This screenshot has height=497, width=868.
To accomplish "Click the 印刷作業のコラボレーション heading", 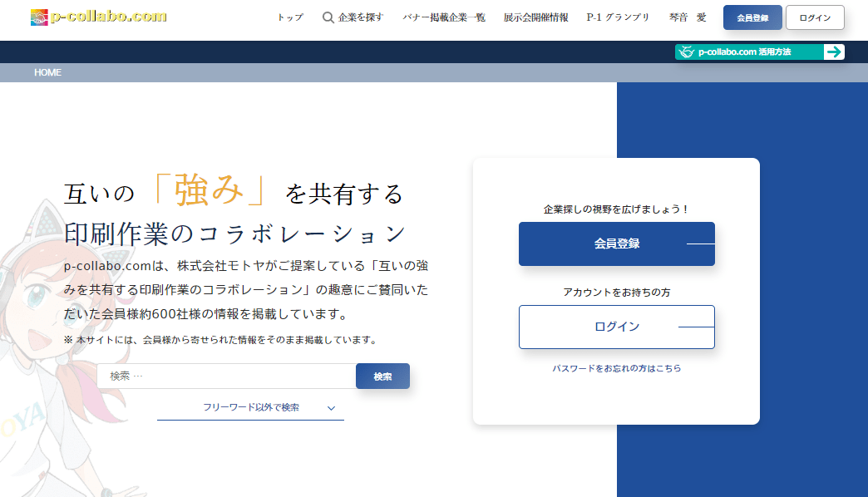I will coord(235,234).
